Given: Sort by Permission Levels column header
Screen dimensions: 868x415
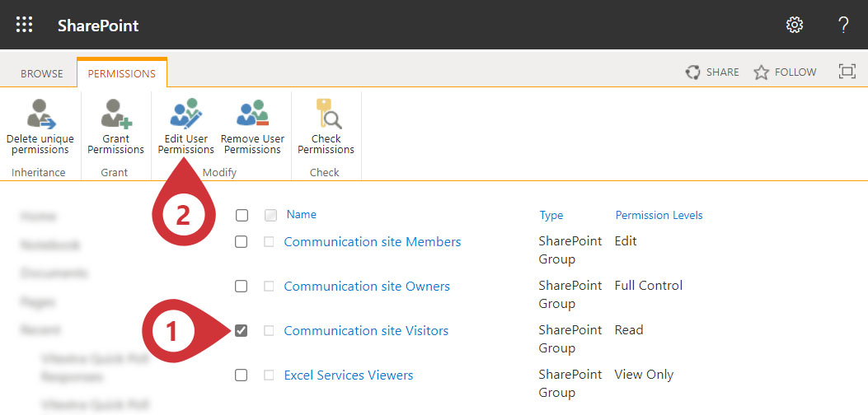Looking at the screenshot, I should click(x=659, y=215).
